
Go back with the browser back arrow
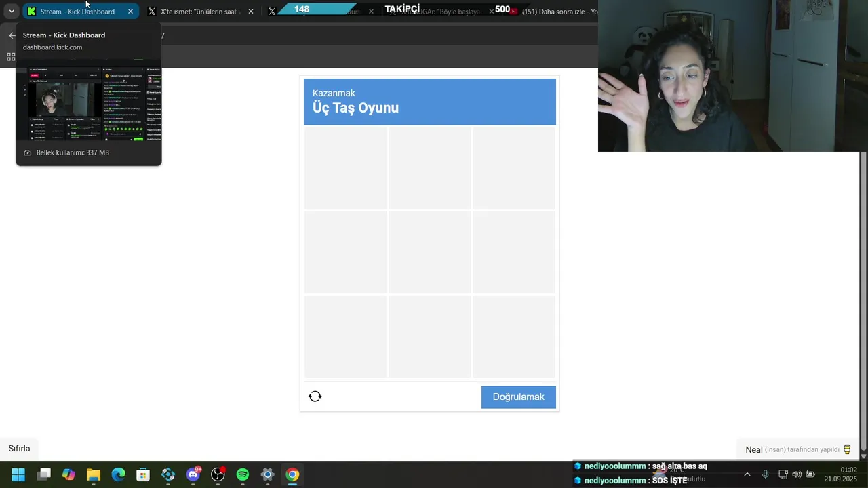(12, 35)
